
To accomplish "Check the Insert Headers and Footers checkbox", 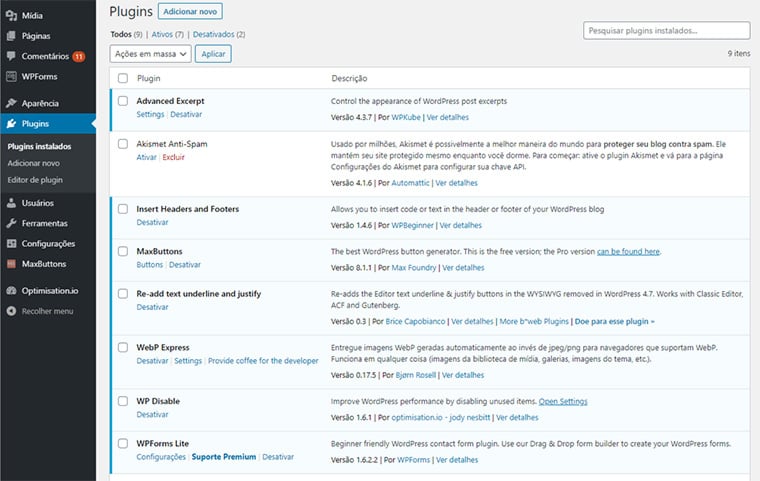I will [123, 209].
